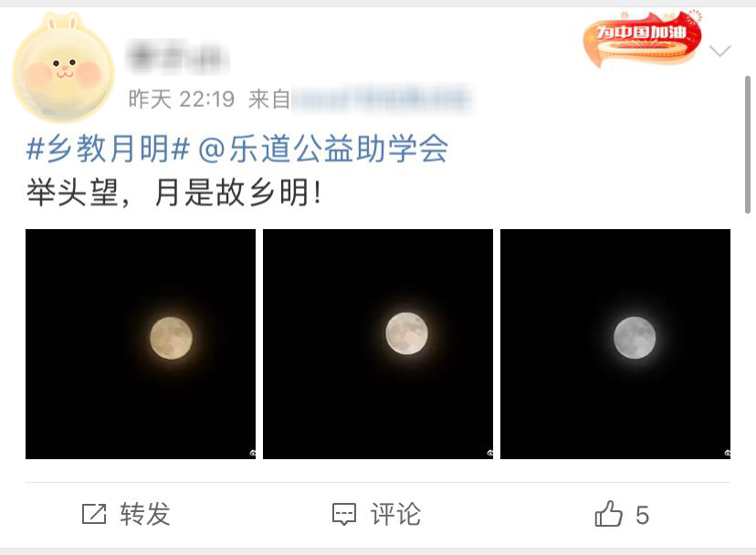Tap the 转发 repost label

click(x=145, y=514)
